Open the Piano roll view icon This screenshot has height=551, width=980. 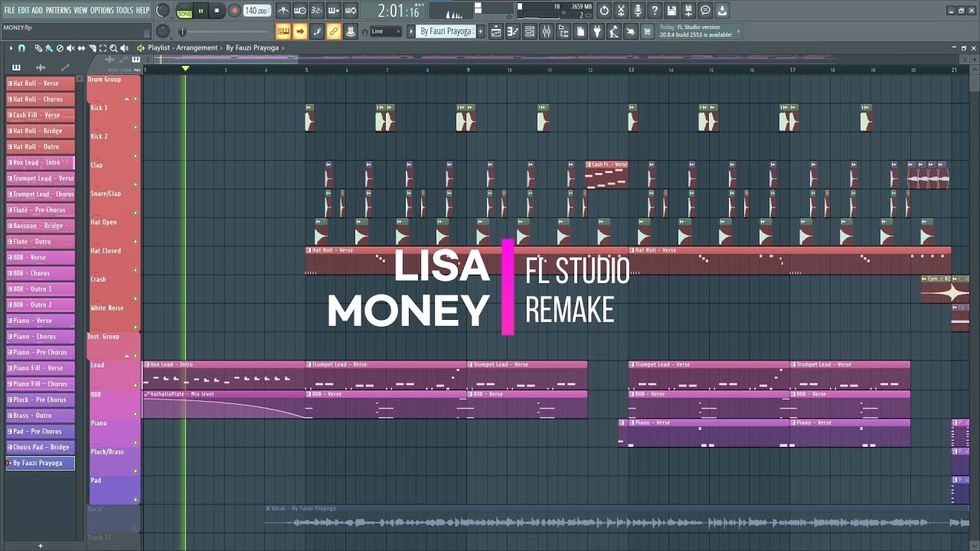[x=513, y=31]
